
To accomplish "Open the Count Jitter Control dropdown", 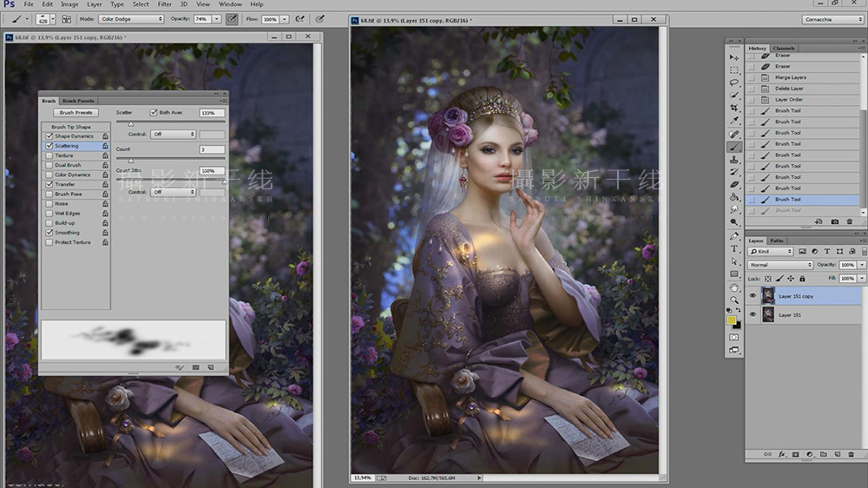I will (174, 192).
